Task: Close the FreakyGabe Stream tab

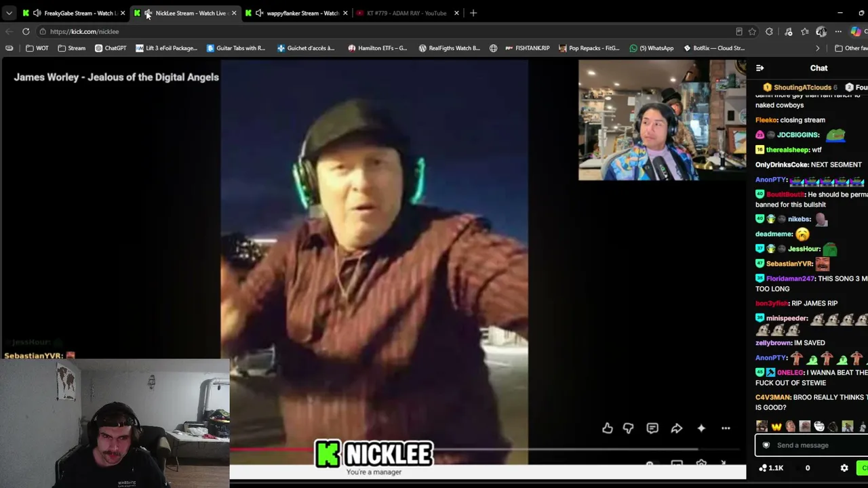Action: [x=122, y=13]
